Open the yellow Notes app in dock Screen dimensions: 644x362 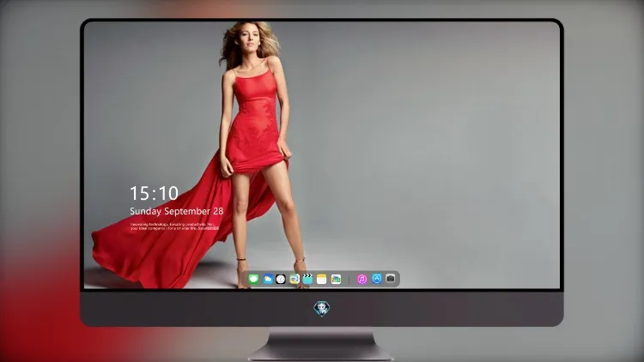tap(322, 279)
